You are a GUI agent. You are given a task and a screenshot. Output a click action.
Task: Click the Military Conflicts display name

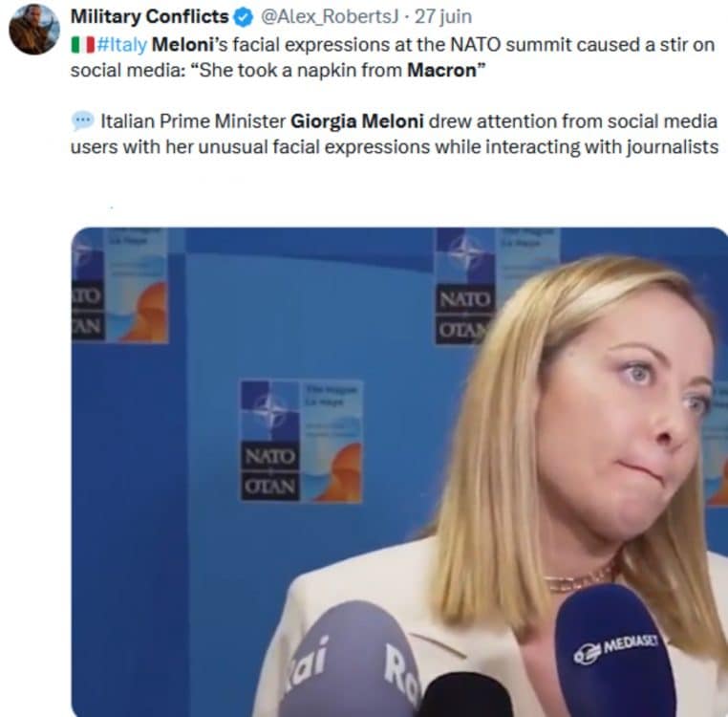149,16
